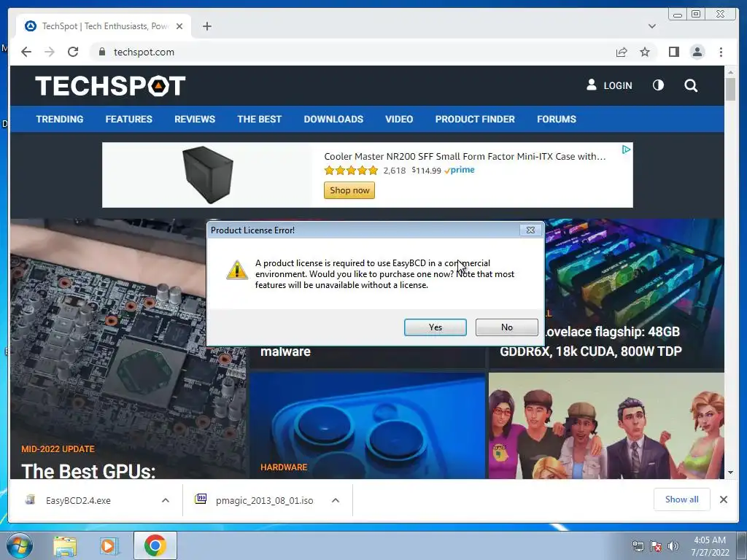747x560 pixels.
Task: Bookmark this page with the star icon
Action: click(x=645, y=52)
